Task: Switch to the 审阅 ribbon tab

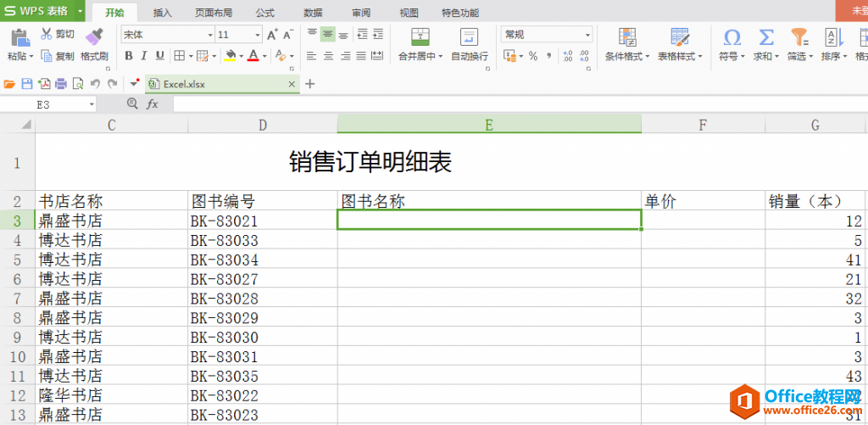Action: pyautogui.click(x=361, y=13)
